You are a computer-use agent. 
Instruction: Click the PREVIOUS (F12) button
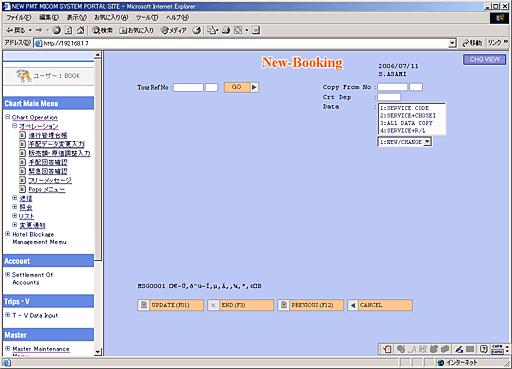tap(310, 305)
